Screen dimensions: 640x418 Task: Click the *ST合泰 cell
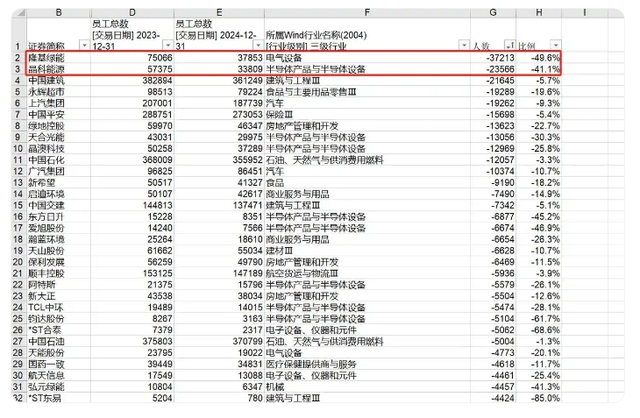click(x=59, y=330)
